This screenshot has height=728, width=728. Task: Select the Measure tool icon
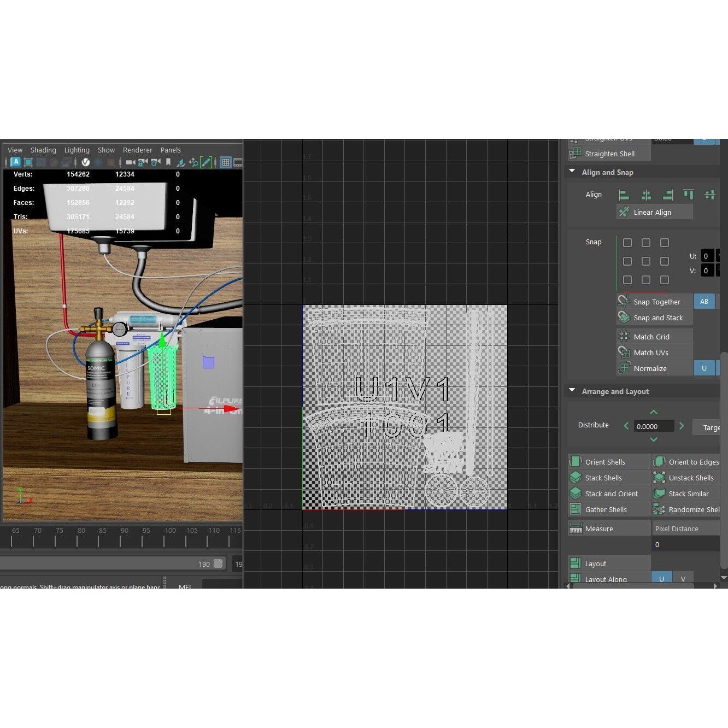pyautogui.click(x=576, y=528)
